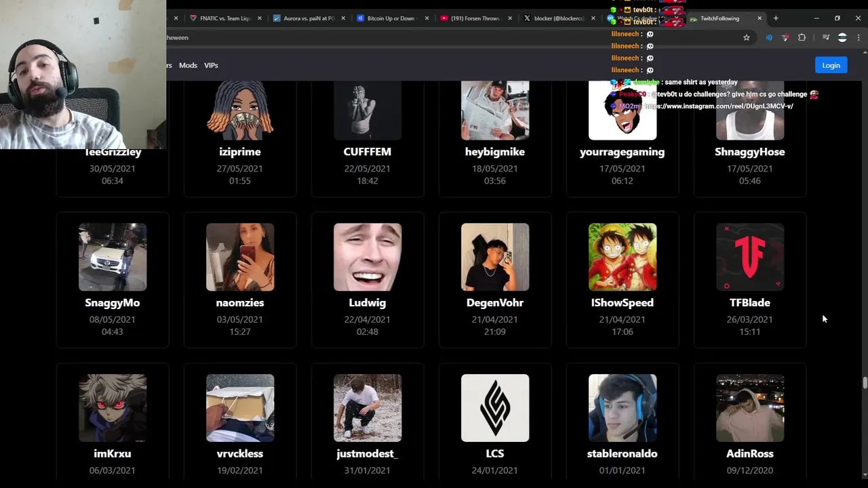Image resolution: width=868 pixels, height=488 pixels.
Task: Close the Aurora vs. paiN tab
Action: tap(343, 18)
